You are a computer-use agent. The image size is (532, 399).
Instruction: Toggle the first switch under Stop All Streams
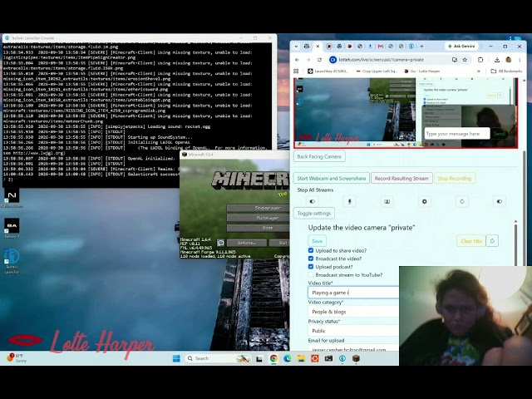pos(313,201)
